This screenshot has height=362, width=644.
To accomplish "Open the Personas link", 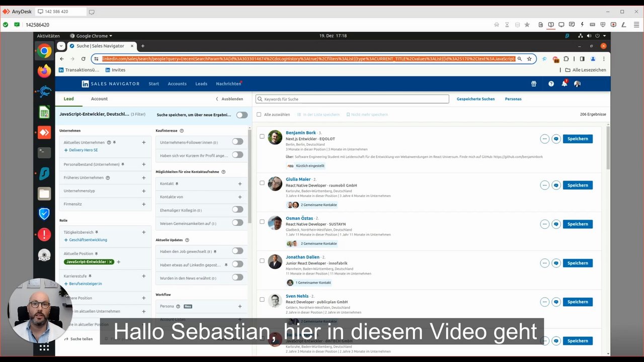I will [513, 99].
